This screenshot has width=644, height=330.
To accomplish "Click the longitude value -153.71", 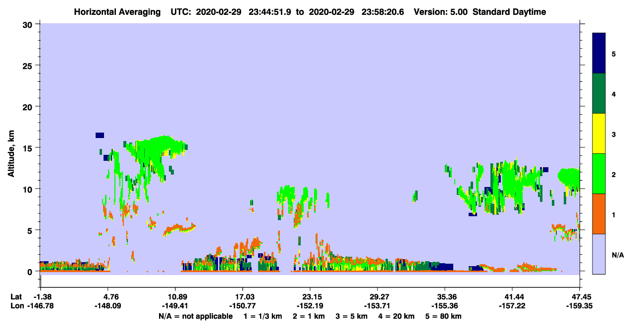I will point(377,306).
